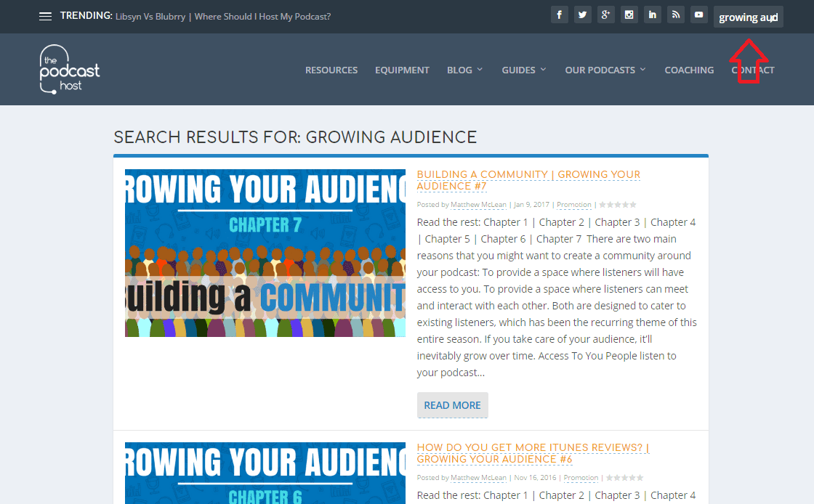This screenshot has height=504, width=814.
Task: Open the YouTube channel icon
Action: click(x=698, y=15)
